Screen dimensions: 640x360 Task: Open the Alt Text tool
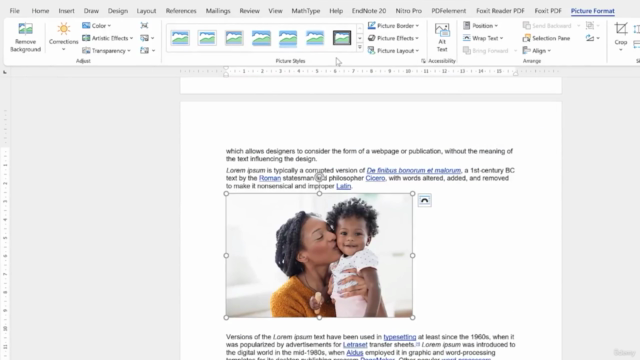[442, 37]
